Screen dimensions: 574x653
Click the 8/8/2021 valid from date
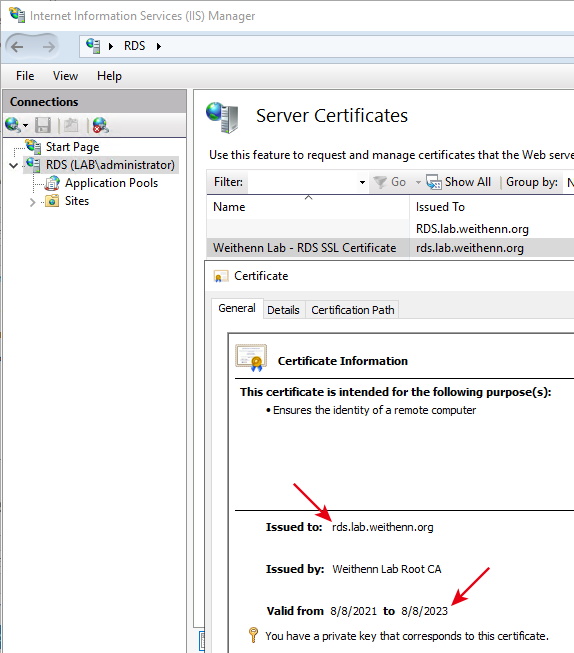[x=353, y=611]
